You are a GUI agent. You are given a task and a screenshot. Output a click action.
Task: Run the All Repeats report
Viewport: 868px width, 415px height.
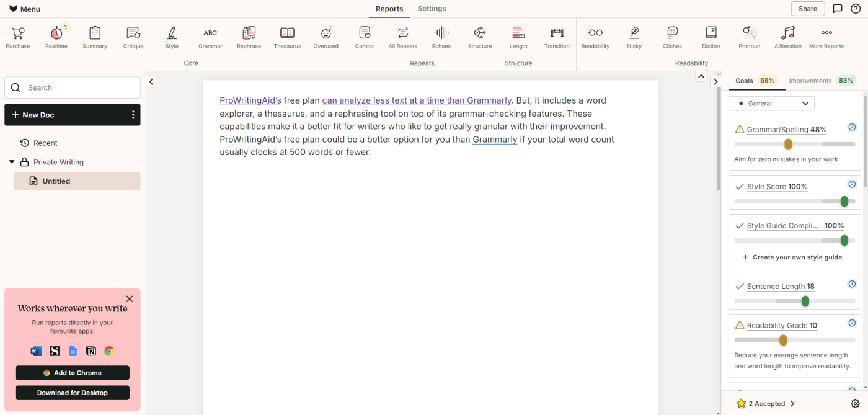(x=403, y=37)
